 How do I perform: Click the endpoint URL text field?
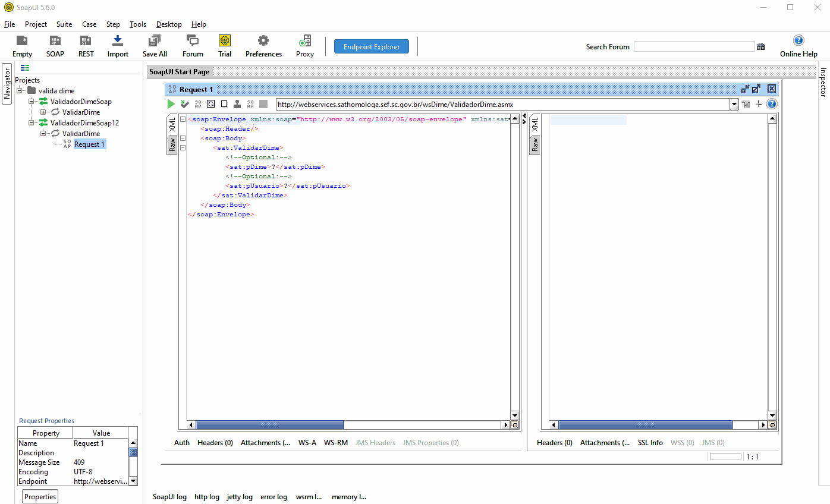point(502,104)
